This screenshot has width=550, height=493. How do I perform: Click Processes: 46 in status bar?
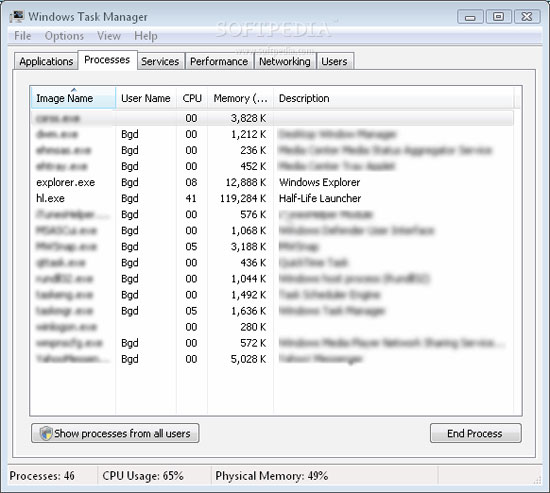(42, 476)
